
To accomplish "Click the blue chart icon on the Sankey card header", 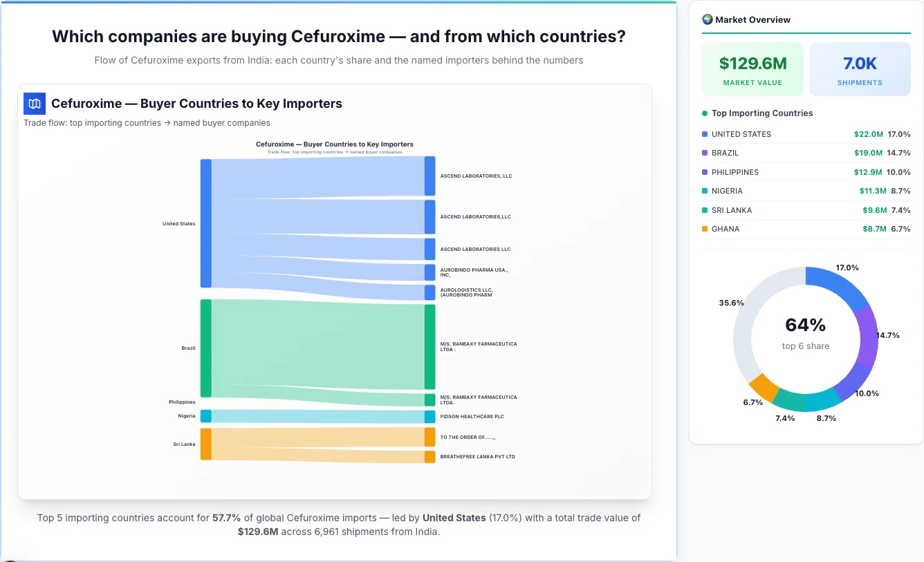I will [x=34, y=103].
